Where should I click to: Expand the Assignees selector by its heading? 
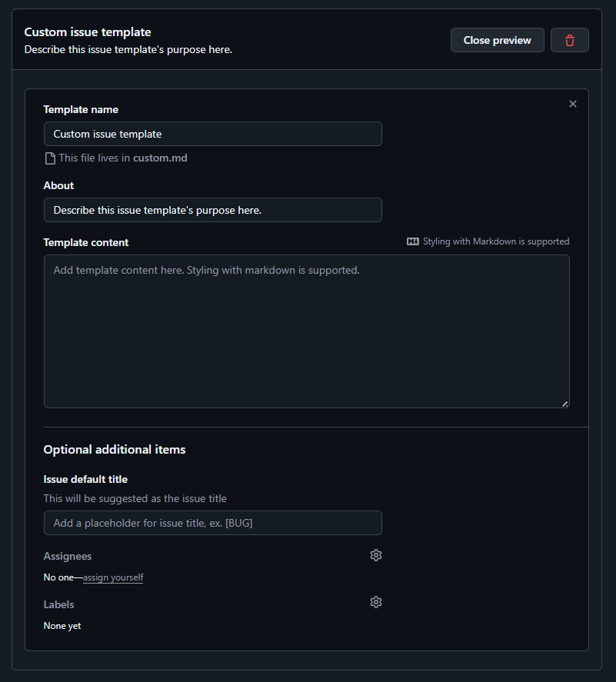(68, 556)
